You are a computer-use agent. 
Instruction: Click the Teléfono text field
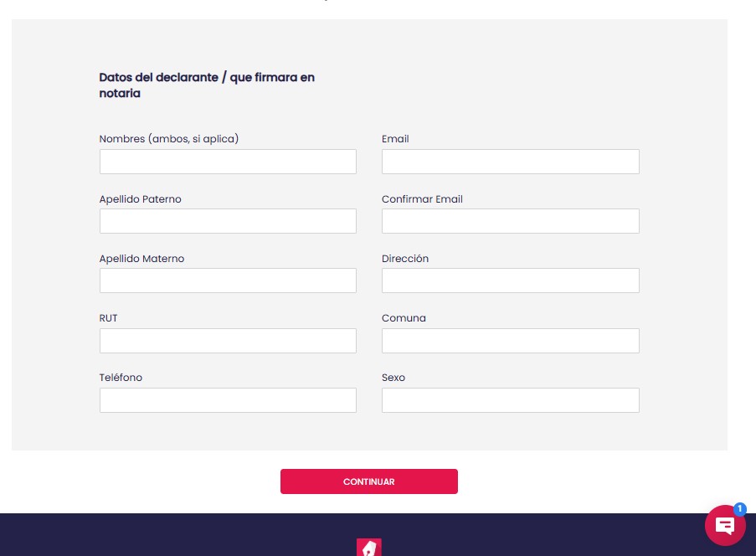point(228,399)
